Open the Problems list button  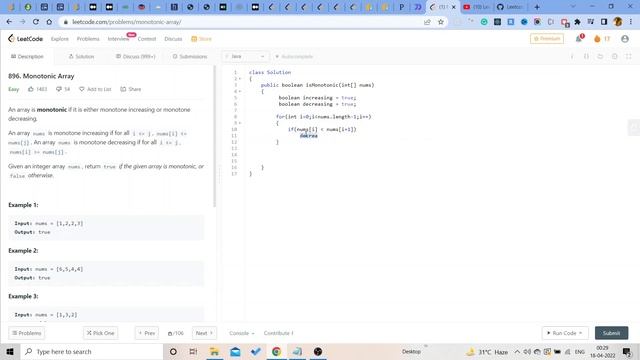pos(27,333)
